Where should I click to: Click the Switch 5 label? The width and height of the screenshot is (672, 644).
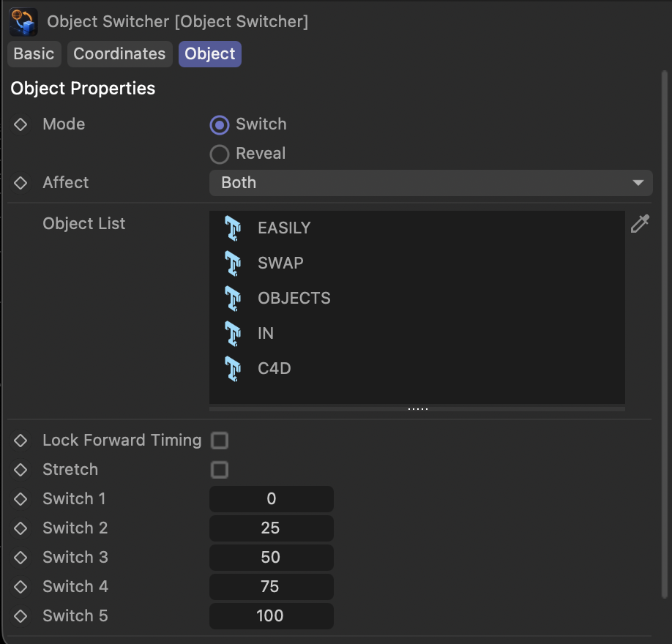[x=75, y=616]
